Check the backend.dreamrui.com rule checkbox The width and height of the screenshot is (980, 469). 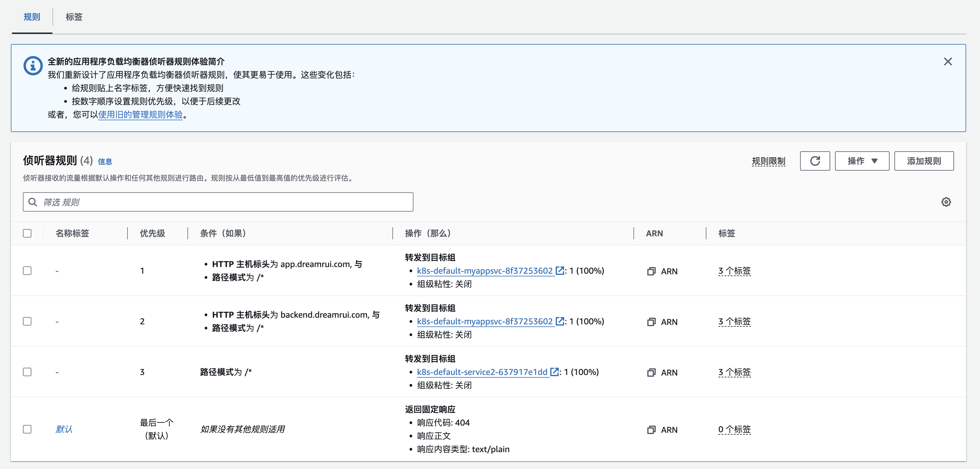(x=27, y=321)
